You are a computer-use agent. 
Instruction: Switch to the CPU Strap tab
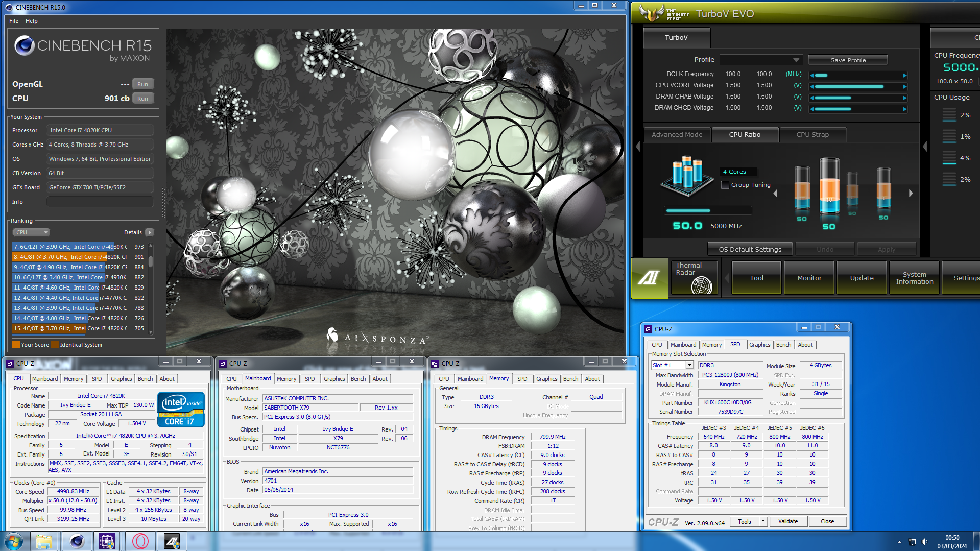click(x=812, y=134)
